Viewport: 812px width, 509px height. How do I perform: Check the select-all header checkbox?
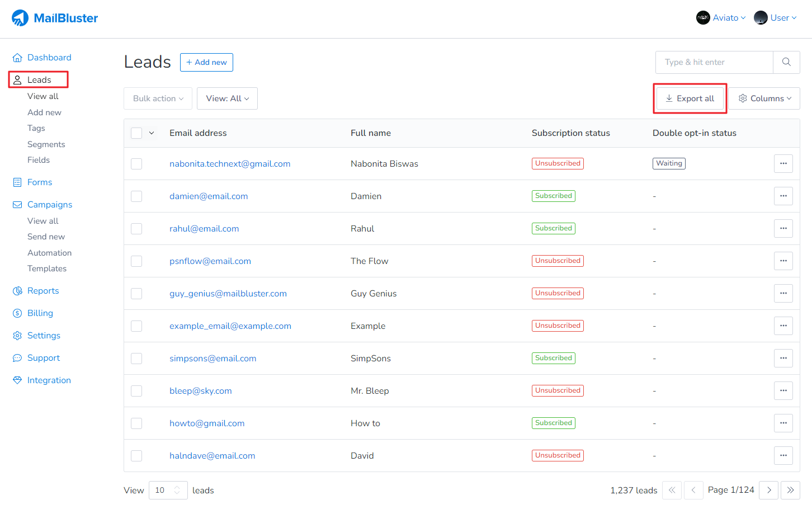(136, 133)
